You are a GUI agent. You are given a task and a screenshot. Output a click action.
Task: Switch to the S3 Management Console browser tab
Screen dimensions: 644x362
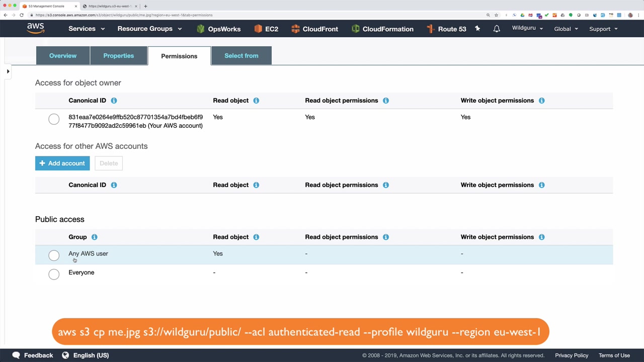(49, 6)
